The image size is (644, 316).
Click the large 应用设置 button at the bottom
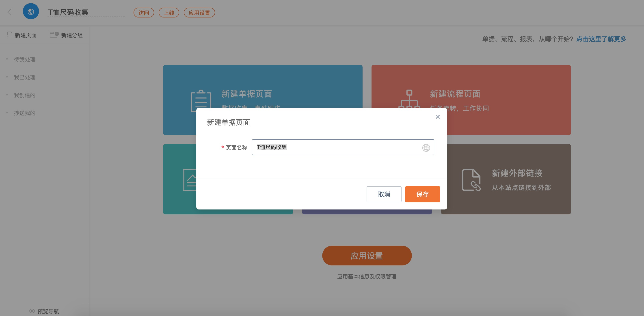367,256
